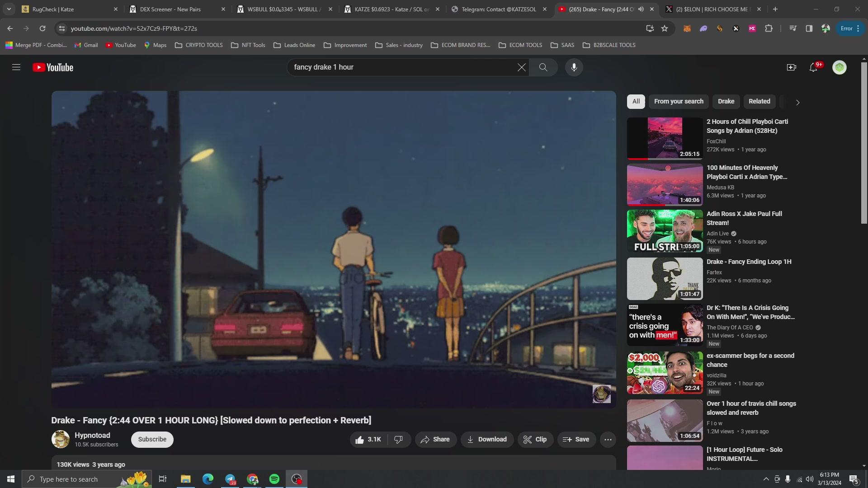Open the 2 Hours of Chill Playboi Carti thumbnail
This screenshot has height=488, width=868.
click(x=665, y=139)
